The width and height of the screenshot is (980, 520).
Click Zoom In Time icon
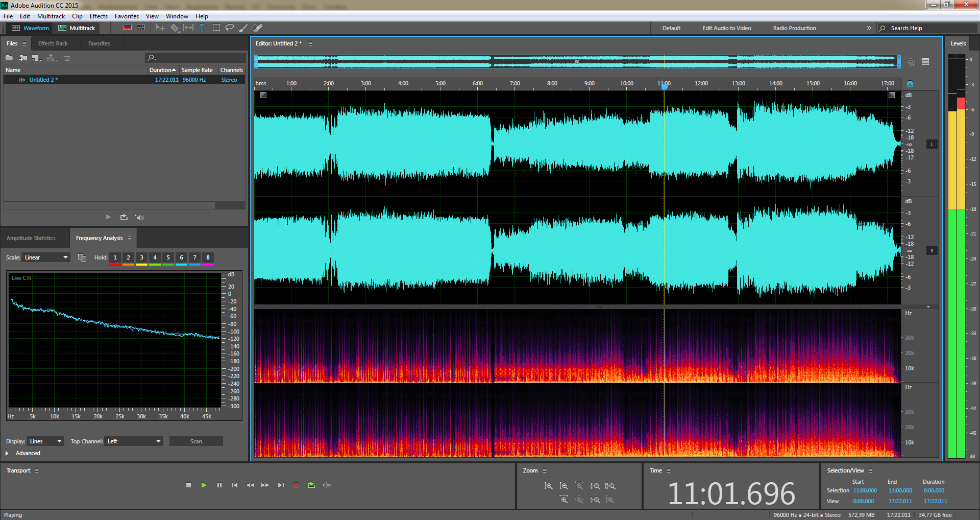coord(564,500)
